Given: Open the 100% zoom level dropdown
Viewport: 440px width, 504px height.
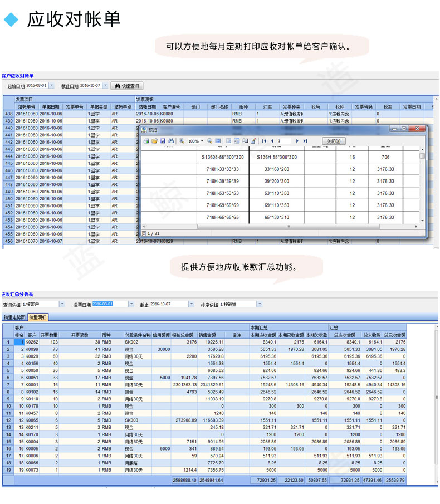Looking at the screenshot, I should tap(202, 141).
